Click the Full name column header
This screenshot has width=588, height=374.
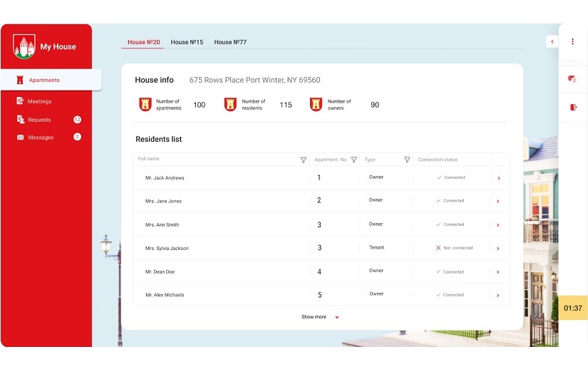pos(148,159)
